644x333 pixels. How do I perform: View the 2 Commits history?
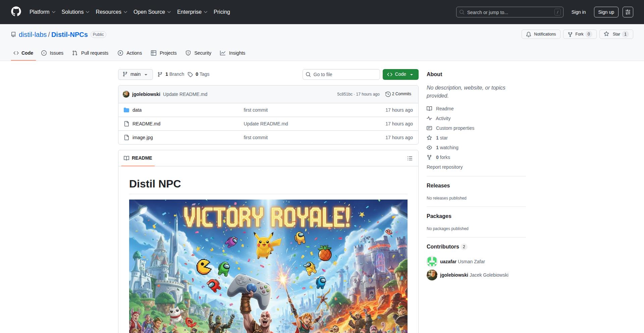pyautogui.click(x=398, y=94)
